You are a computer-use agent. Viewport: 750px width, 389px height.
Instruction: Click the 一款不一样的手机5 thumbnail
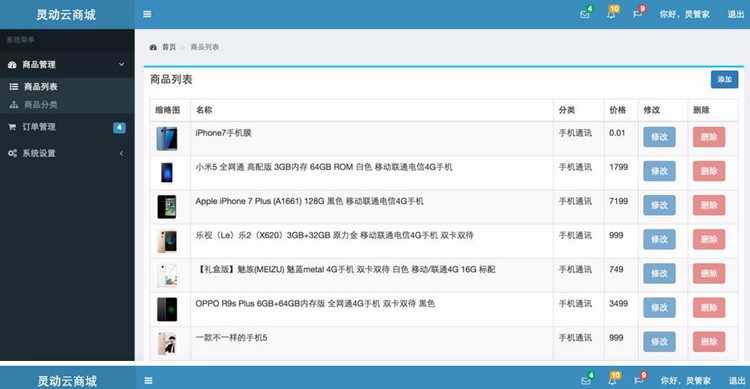(x=167, y=344)
